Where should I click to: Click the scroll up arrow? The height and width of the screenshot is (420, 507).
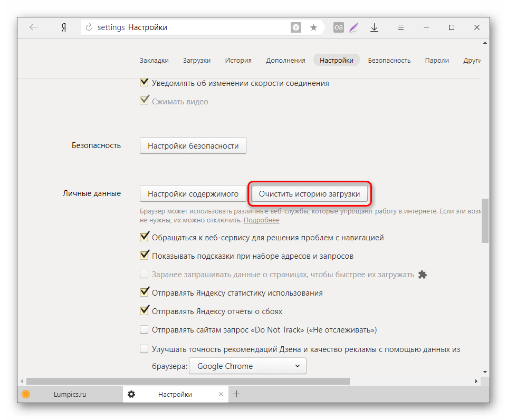point(485,43)
